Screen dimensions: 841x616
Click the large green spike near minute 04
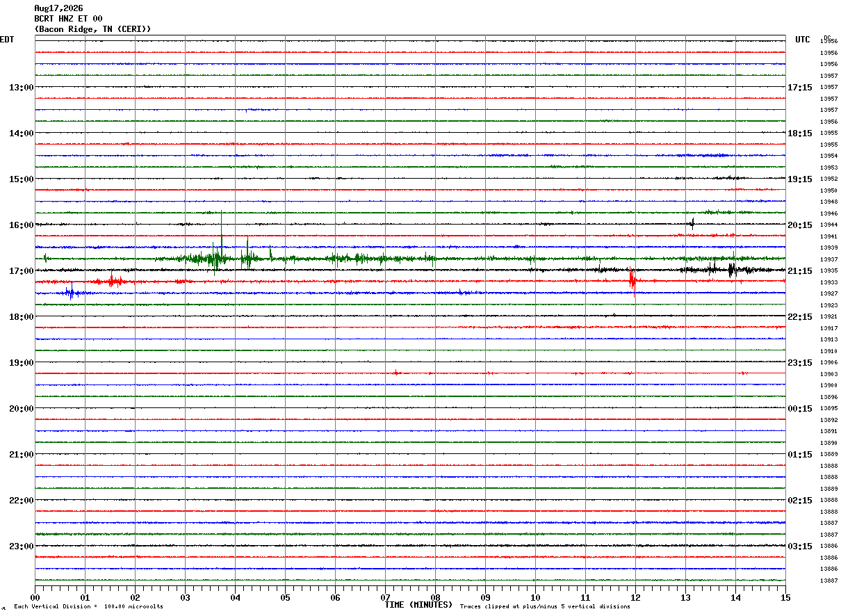[x=221, y=240]
